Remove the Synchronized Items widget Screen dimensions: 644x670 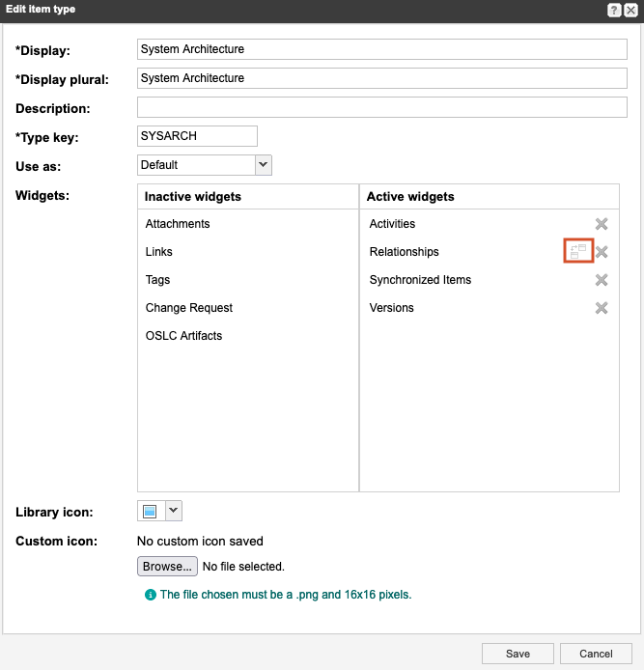[602, 280]
